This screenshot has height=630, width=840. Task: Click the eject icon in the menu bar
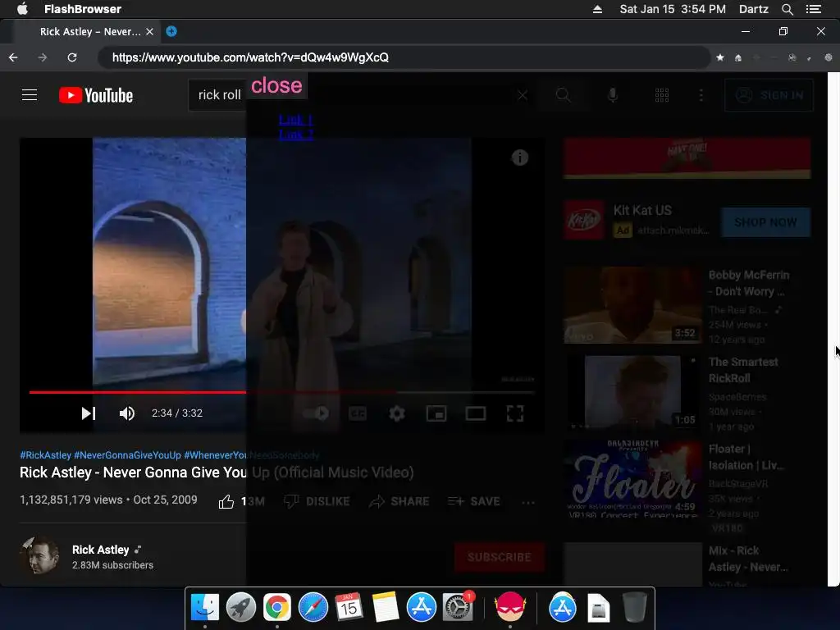click(597, 9)
